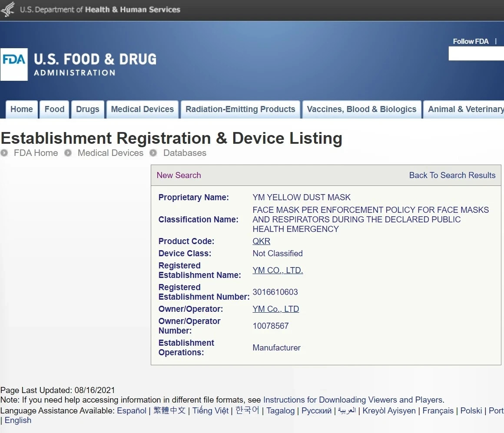The height and width of the screenshot is (433, 504).
Task: Click the HHS eagle logo icon
Action: 8,9
